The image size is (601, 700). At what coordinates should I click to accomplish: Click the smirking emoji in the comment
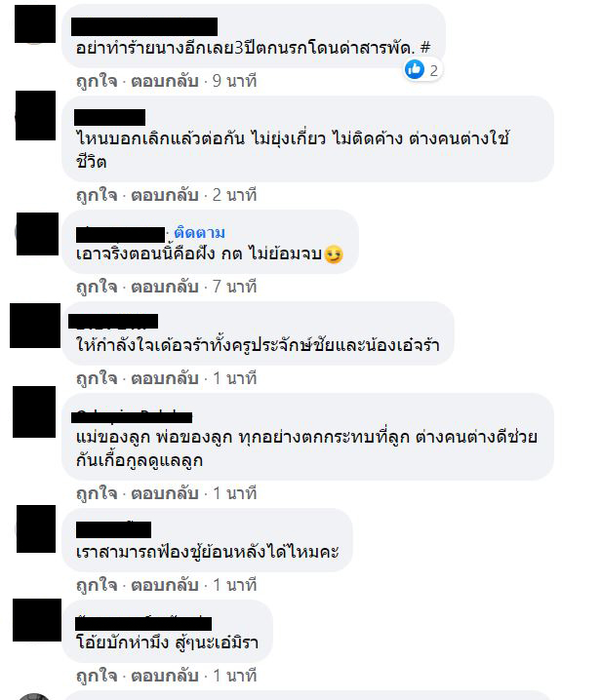pyautogui.click(x=334, y=254)
